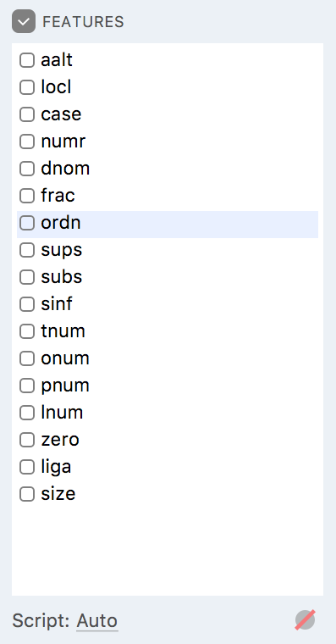The image size is (336, 644).
Task: Collapse the FEATURES panel chevron
Action: tap(24, 21)
